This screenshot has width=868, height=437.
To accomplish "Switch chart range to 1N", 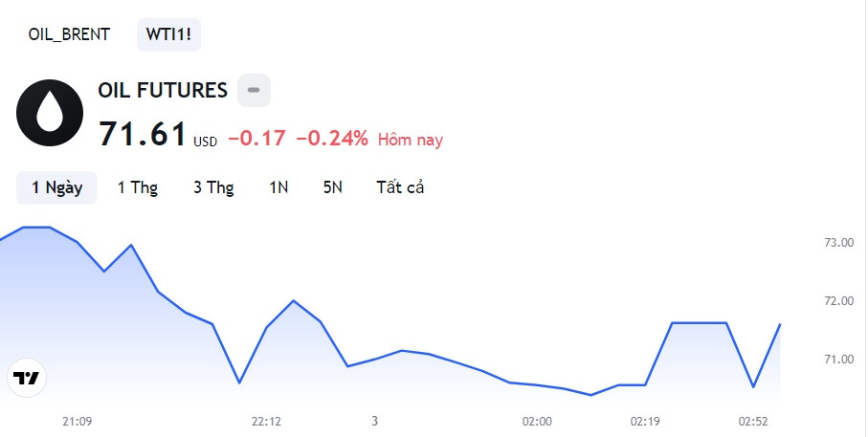I will pyautogui.click(x=278, y=187).
